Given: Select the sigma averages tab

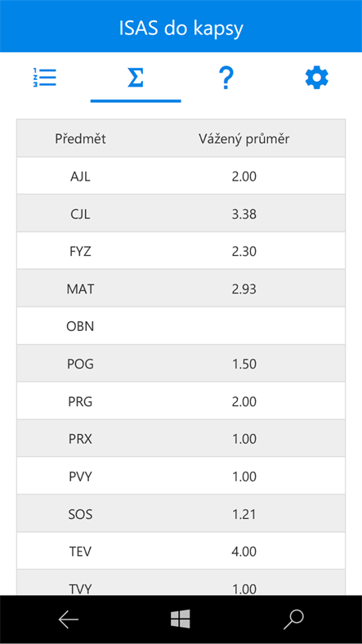Looking at the screenshot, I should pyautogui.click(x=136, y=77).
